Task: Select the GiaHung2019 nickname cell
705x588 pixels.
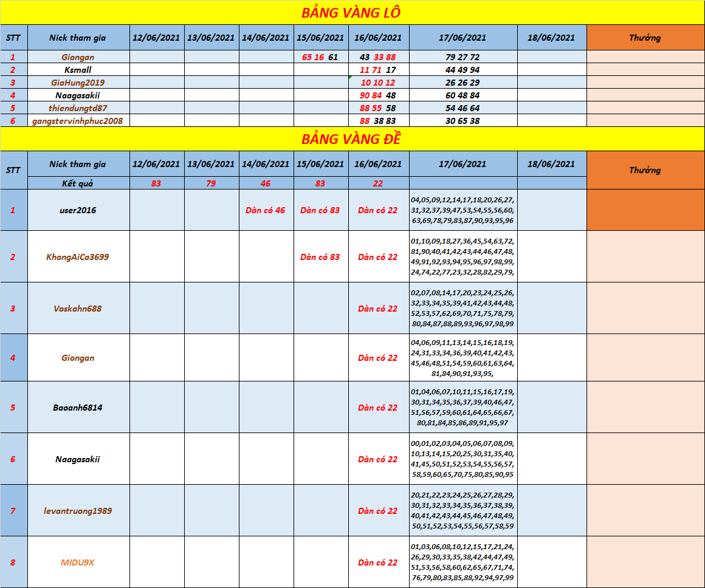Action: pyautogui.click(x=78, y=83)
